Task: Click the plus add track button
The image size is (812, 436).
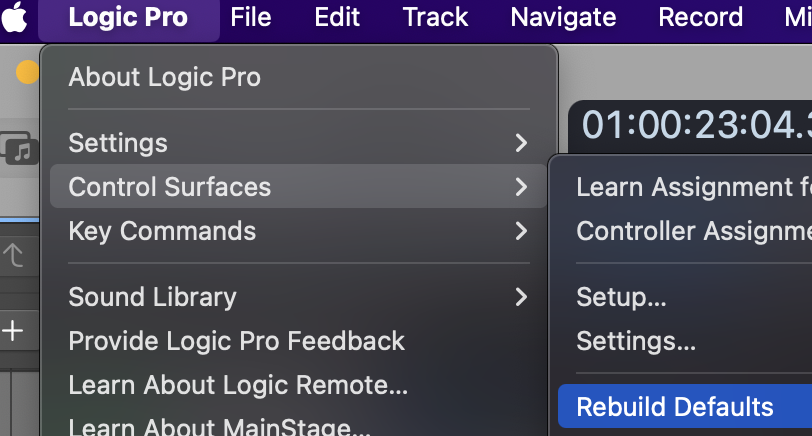Action: coord(12,330)
